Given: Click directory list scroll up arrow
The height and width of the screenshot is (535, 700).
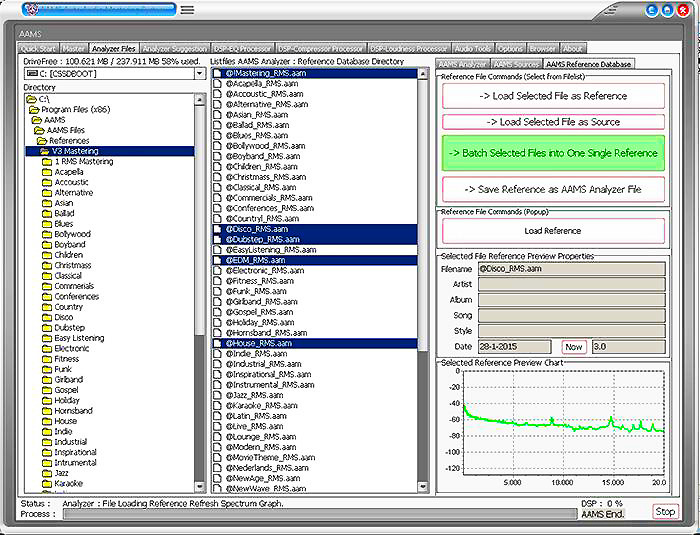Looking at the screenshot, I should pos(200,99).
